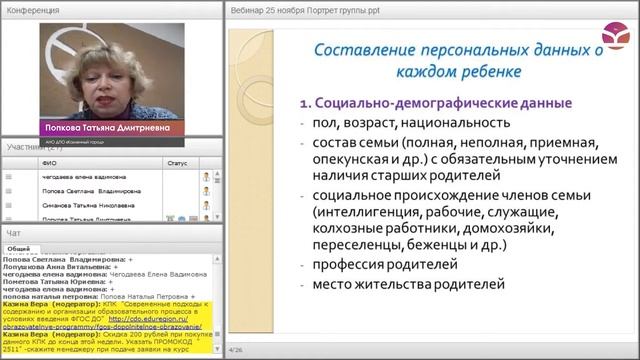Click chat scrollbar up arrow

point(217,259)
